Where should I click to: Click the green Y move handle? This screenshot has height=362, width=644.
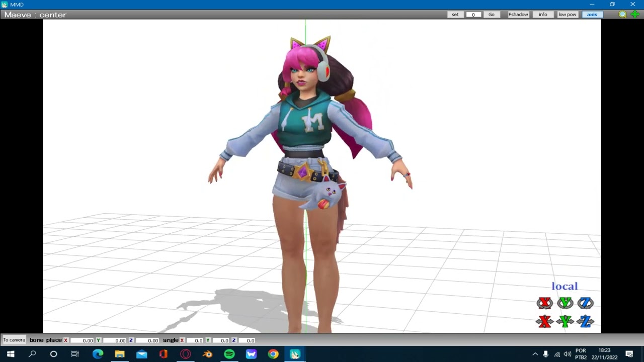coord(565,321)
